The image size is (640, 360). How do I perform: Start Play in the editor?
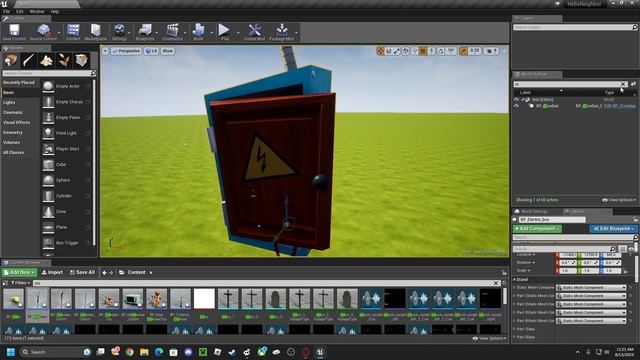(224, 32)
